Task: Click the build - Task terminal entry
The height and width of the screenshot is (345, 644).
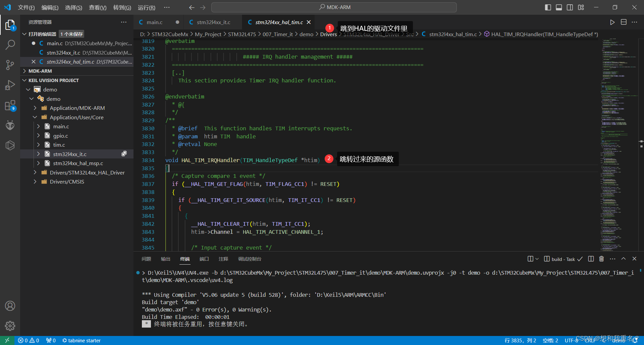Action: point(563,259)
